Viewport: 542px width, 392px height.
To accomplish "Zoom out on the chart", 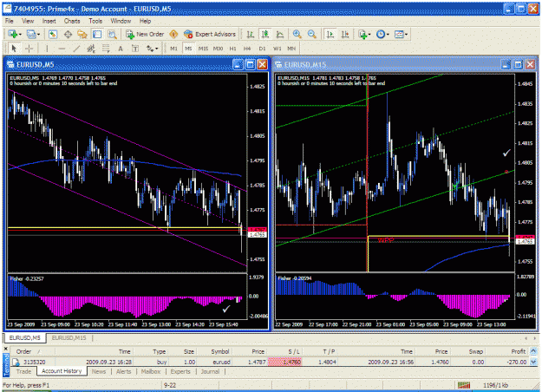I will pyautogui.click(x=312, y=34).
